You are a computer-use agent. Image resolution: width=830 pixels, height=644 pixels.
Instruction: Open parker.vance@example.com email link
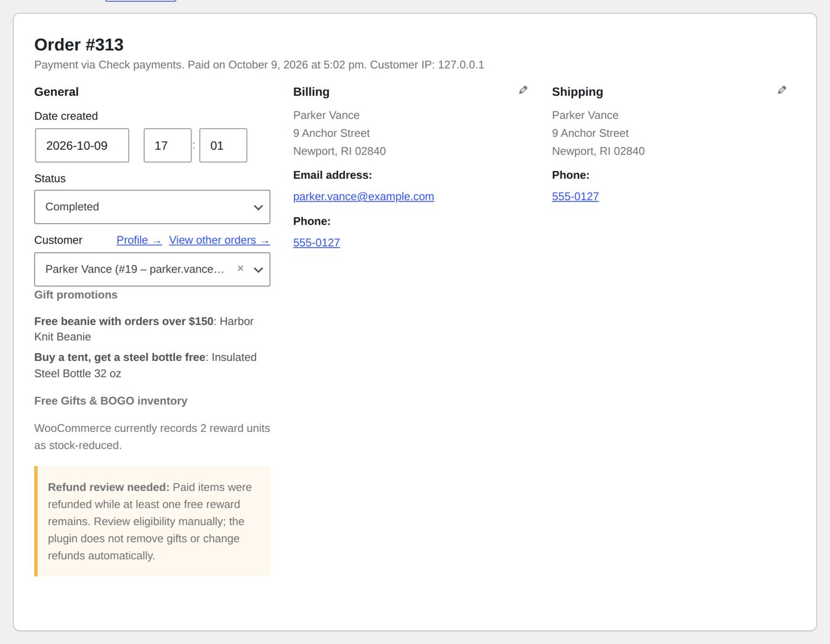(363, 196)
